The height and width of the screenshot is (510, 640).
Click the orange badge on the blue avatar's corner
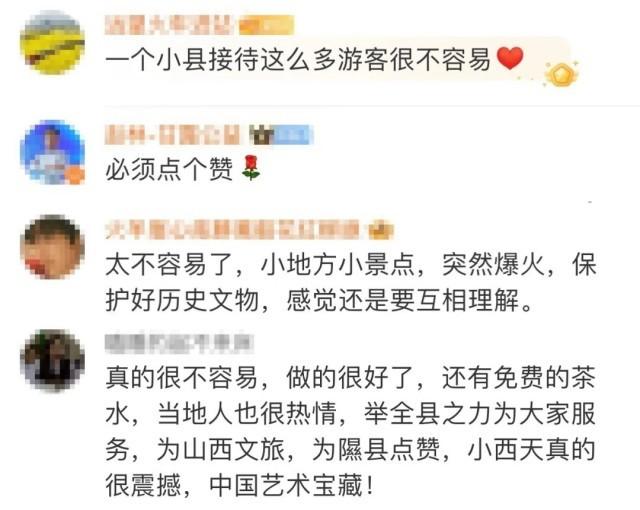pos(75,175)
